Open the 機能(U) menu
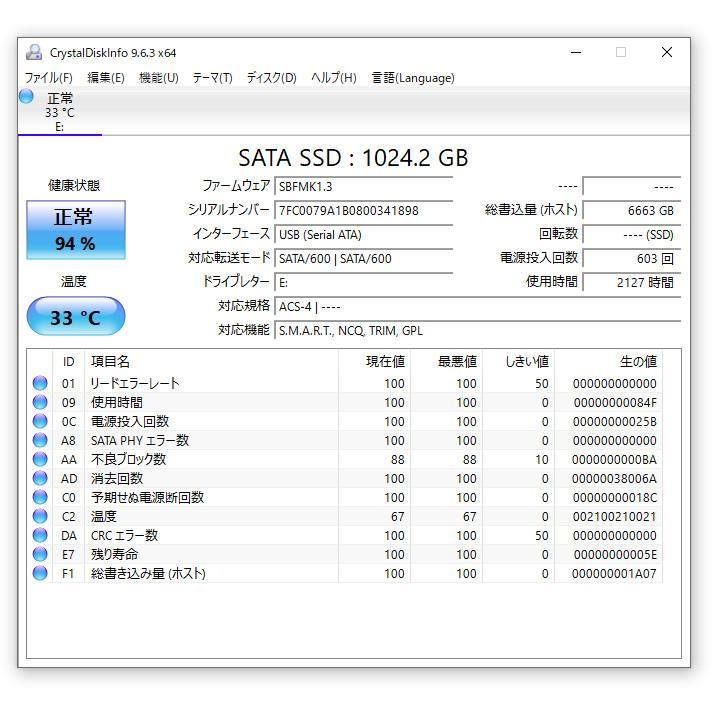 pos(158,78)
